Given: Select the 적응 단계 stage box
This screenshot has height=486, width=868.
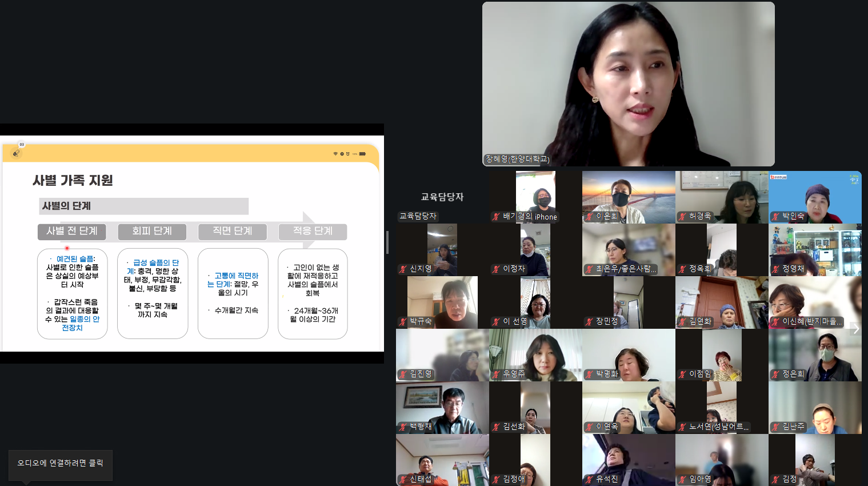Looking at the screenshot, I should point(313,231).
